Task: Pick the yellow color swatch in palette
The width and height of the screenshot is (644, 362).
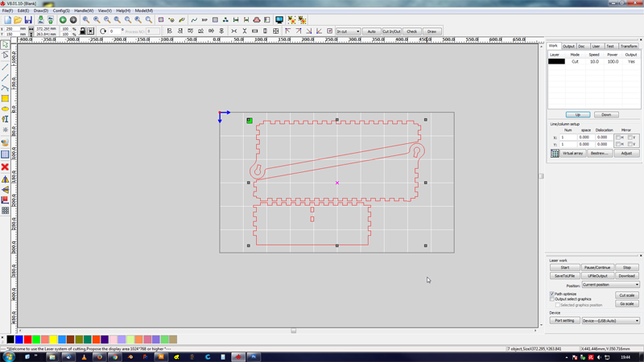Action: coord(53,339)
